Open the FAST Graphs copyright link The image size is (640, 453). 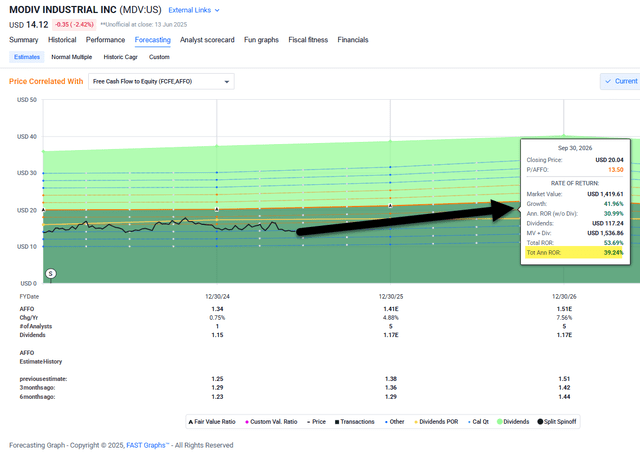pos(148,445)
